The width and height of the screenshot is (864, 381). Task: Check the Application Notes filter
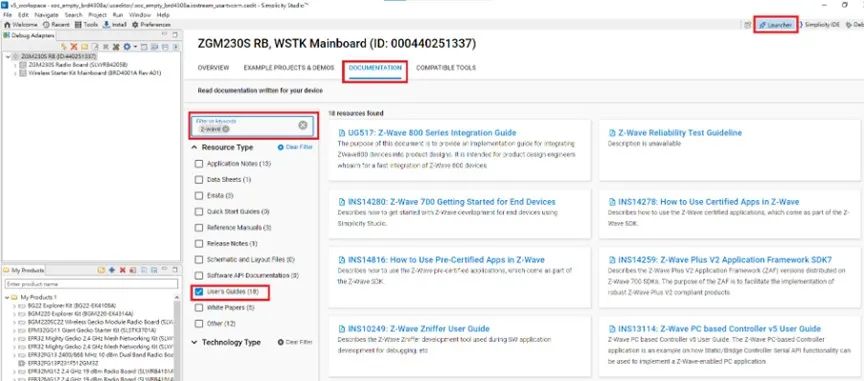tap(199, 164)
